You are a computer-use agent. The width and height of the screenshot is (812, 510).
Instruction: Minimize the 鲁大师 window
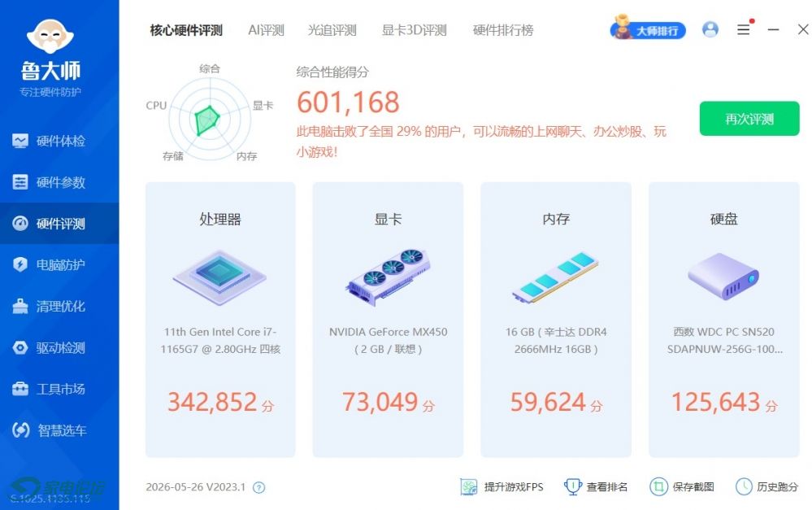(x=773, y=30)
